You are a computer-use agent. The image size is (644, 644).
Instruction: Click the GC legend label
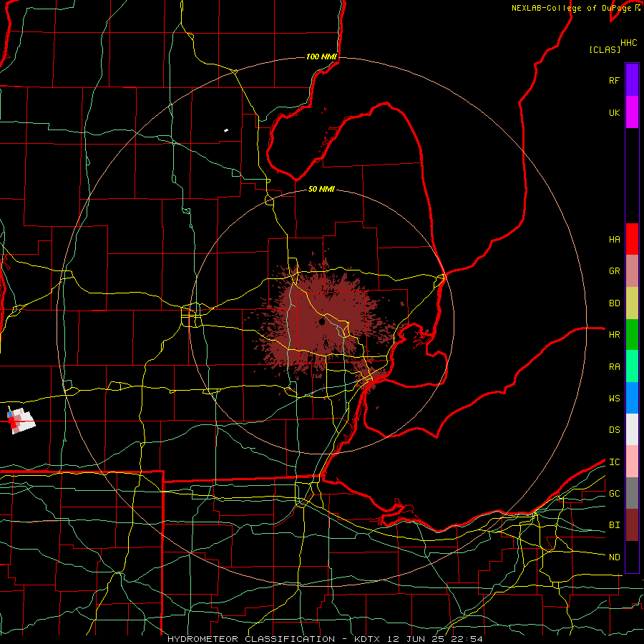(614, 494)
